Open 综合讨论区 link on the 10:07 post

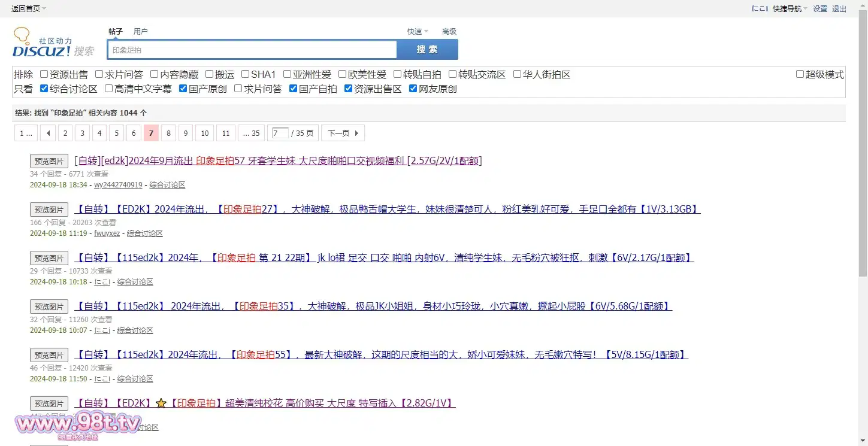click(x=135, y=330)
